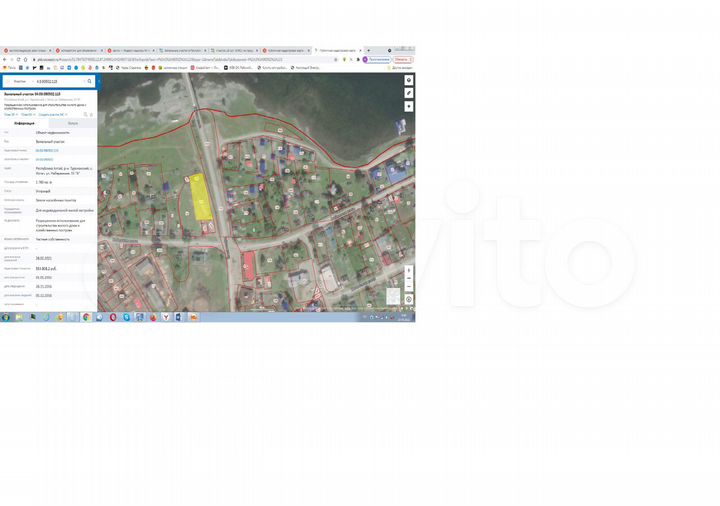Open Google Chrome from the taskbar
The image size is (720, 506).
pyautogui.click(x=86, y=317)
